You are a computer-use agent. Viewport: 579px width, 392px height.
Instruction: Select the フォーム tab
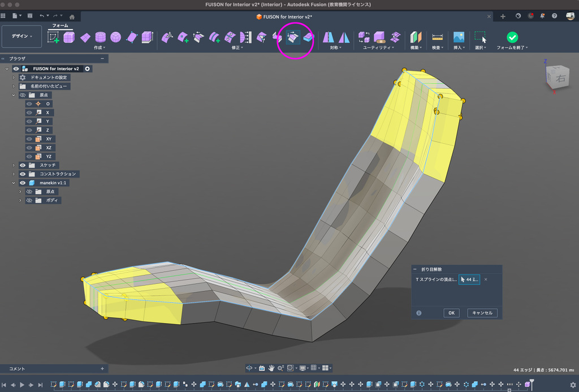pos(61,25)
